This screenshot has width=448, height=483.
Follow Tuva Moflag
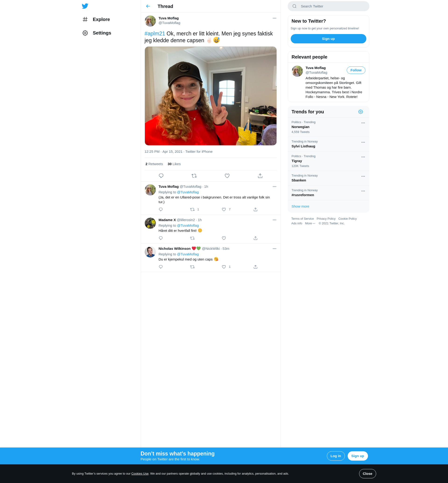click(356, 70)
